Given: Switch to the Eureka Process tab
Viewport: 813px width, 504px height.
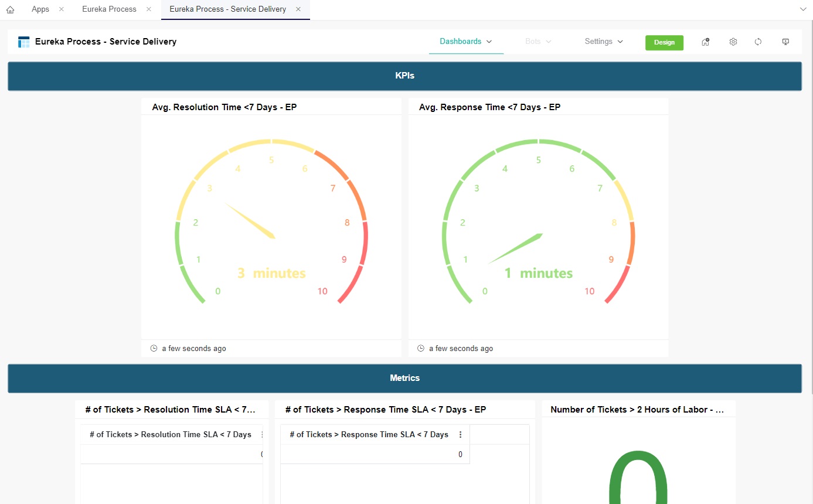Looking at the screenshot, I should point(109,9).
